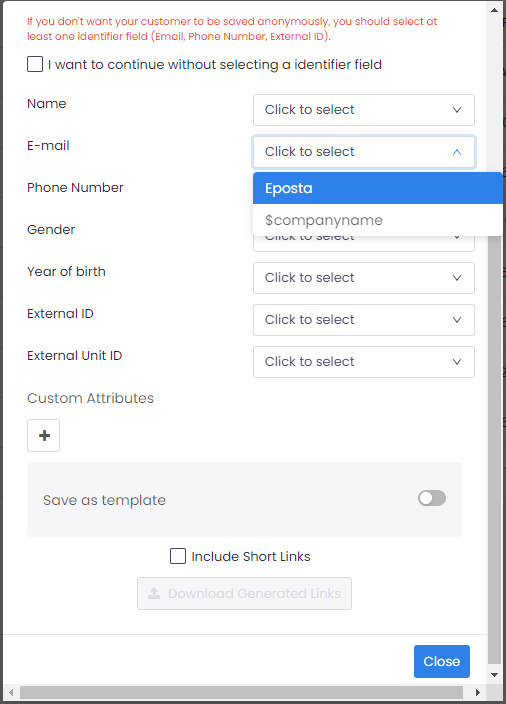Click the horizontal scrollbar track thumb
This screenshot has height=704, width=506.
(241, 692)
